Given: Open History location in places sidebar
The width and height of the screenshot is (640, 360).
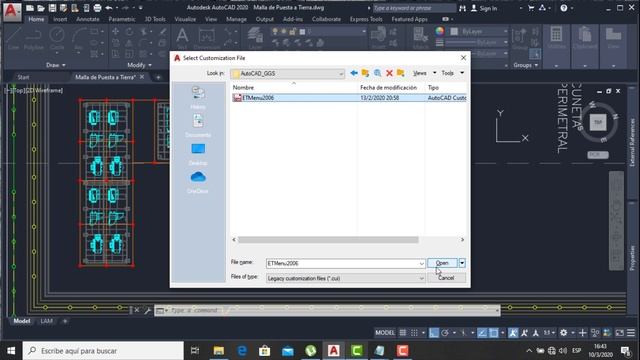Looking at the screenshot, I should pos(198,98).
